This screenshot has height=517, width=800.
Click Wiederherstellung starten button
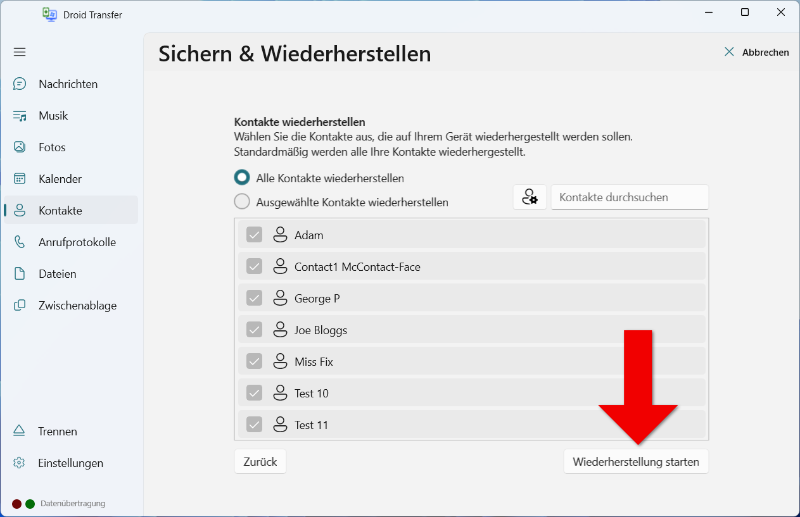[x=636, y=461]
